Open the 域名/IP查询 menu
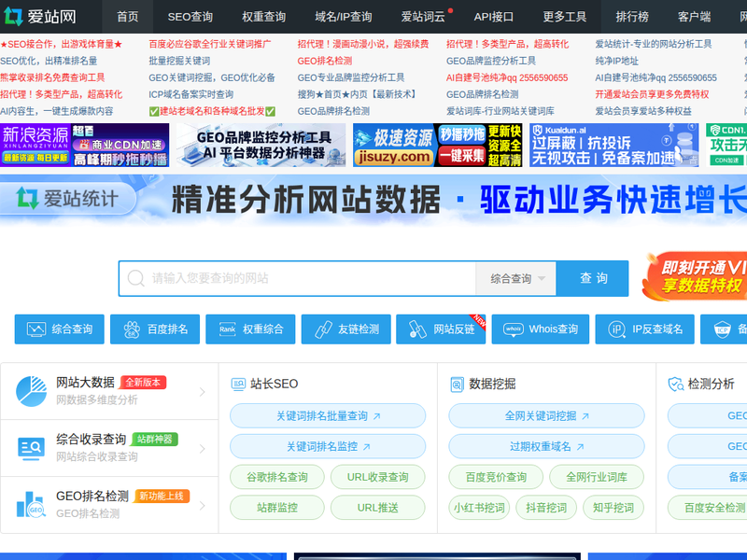The width and height of the screenshot is (747, 560). tap(344, 17)
